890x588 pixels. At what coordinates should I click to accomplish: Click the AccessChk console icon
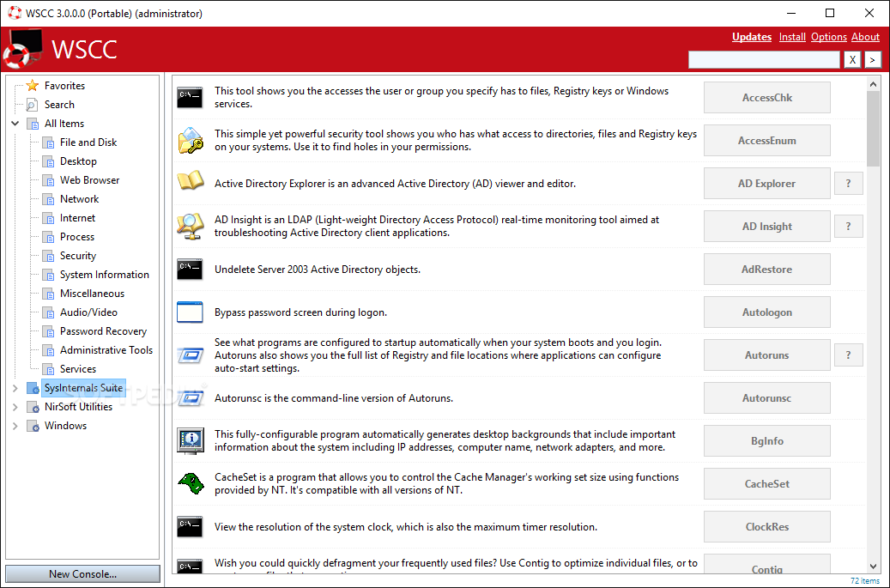[190, 97]
